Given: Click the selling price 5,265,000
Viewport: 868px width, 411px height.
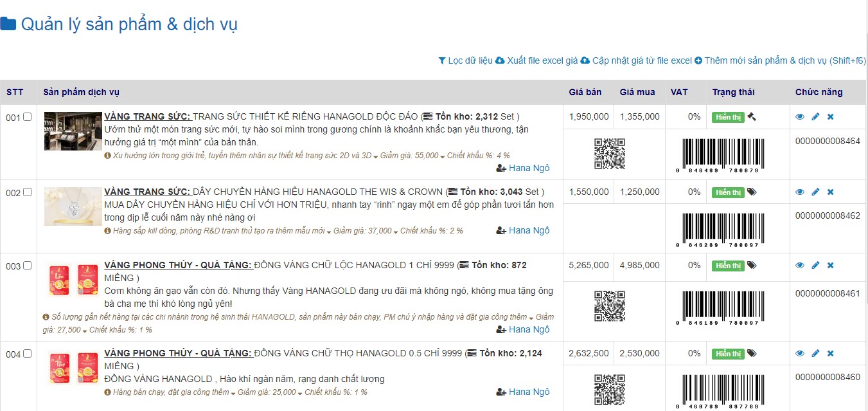Looking at the screenshot, I should pos(589,265).
